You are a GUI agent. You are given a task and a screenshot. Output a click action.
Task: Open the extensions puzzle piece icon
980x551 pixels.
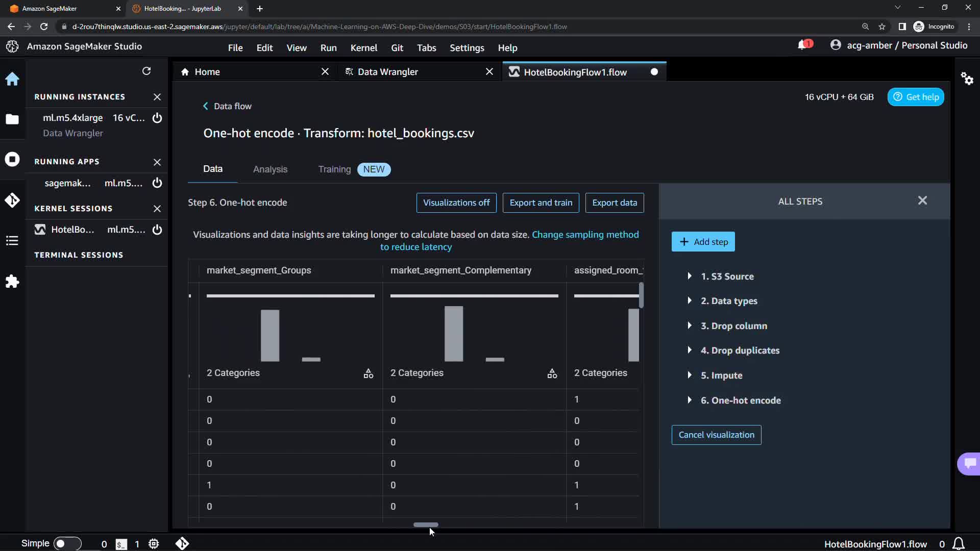12,281
